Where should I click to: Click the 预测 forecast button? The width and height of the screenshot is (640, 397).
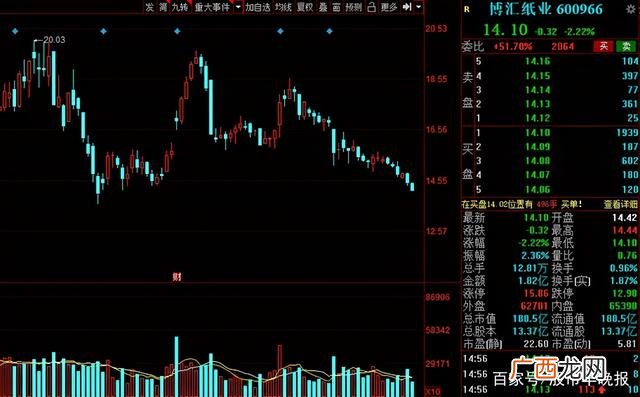[x=353, y=7]
